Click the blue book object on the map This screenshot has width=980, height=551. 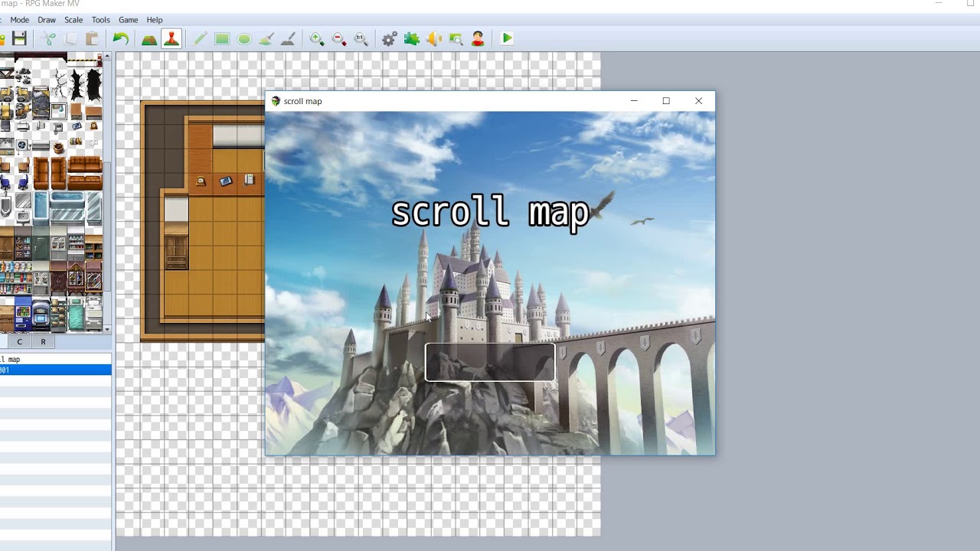[225, 181]
